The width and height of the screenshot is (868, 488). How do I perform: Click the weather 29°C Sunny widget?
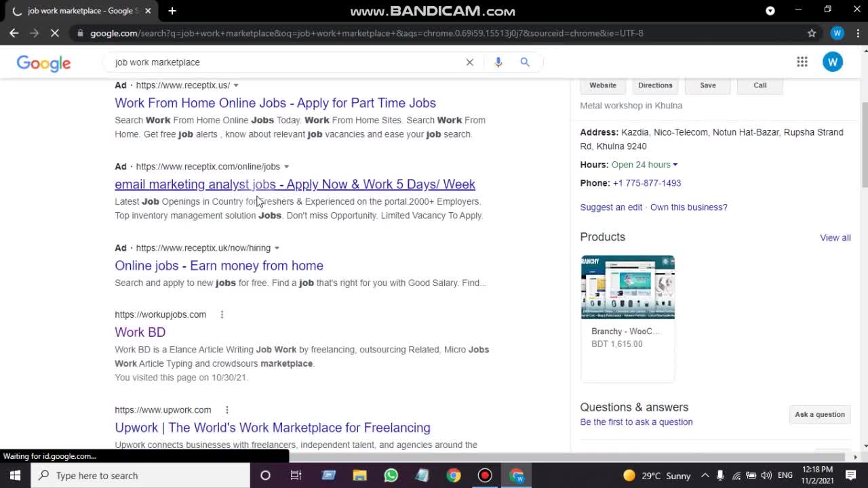click(x=656, y=475)
